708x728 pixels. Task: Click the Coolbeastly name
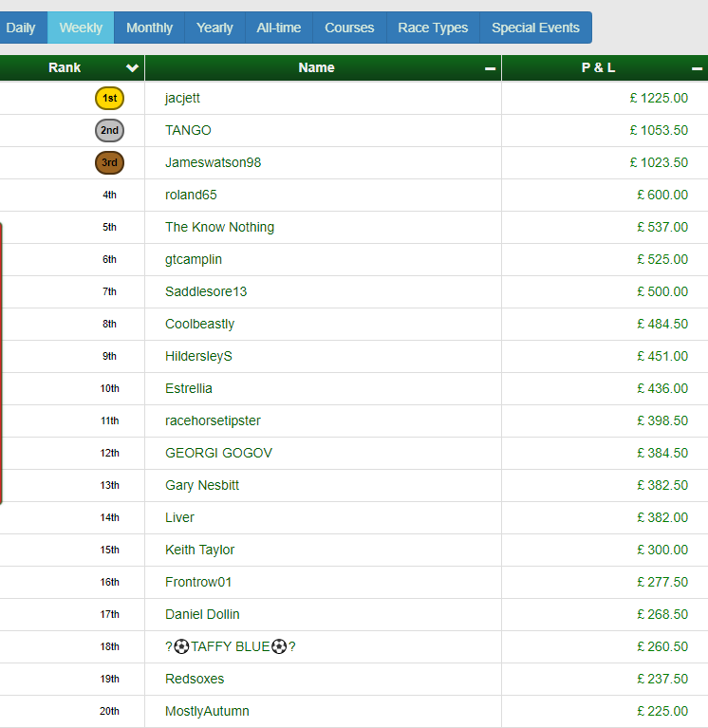point(199,324)
